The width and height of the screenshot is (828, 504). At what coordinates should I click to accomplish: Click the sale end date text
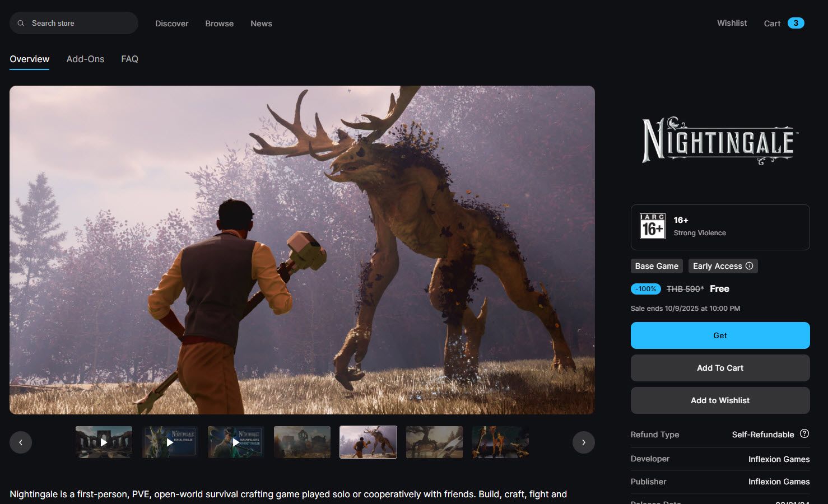685,309
